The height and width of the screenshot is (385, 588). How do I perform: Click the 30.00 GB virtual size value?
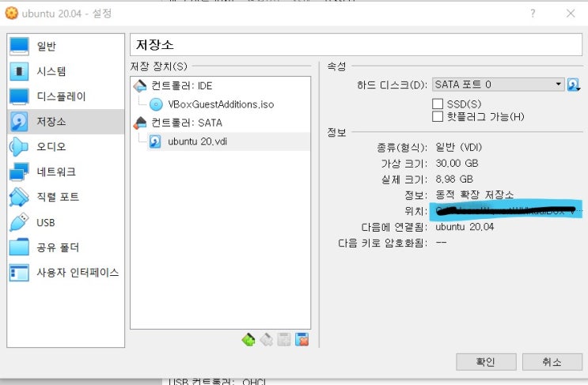coord(457,163)
